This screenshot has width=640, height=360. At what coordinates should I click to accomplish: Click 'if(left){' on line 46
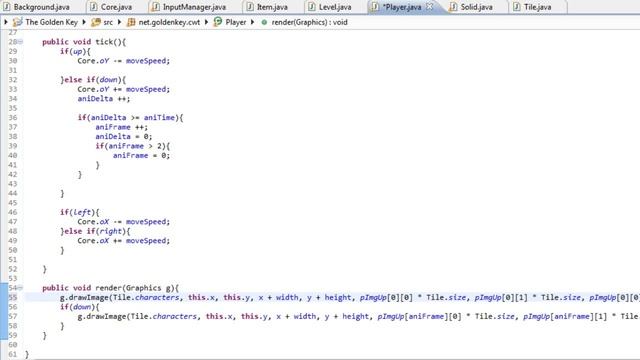click(80, 212)
